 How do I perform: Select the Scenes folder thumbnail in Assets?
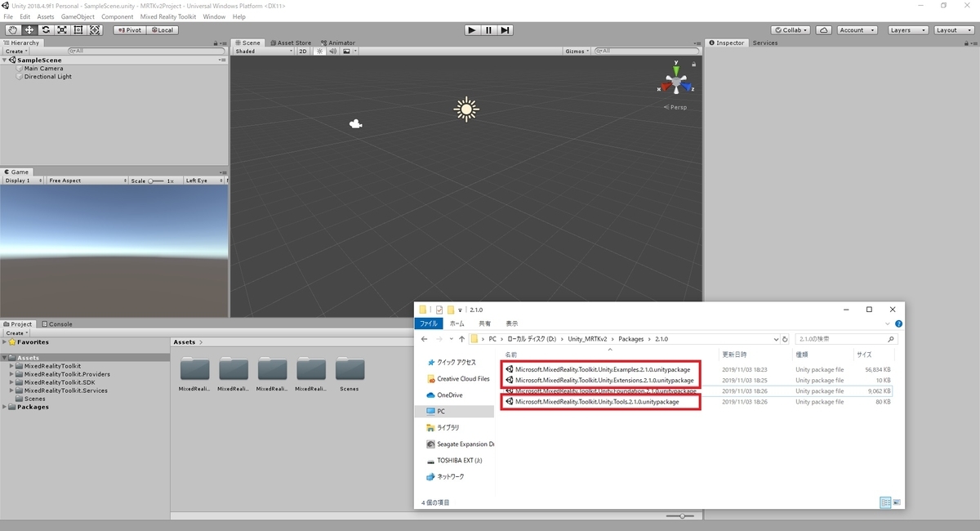[x=350, y=374]
